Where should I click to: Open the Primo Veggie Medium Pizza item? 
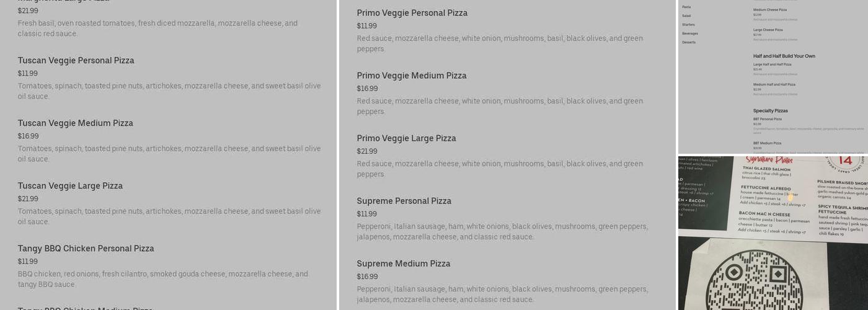click(x=412, y=76)
